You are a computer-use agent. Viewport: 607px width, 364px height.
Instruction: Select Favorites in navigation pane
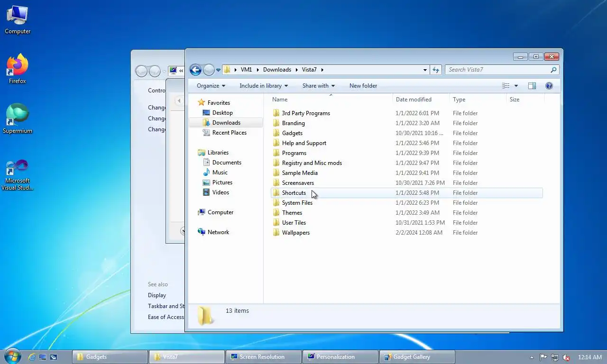coord(219,103)
